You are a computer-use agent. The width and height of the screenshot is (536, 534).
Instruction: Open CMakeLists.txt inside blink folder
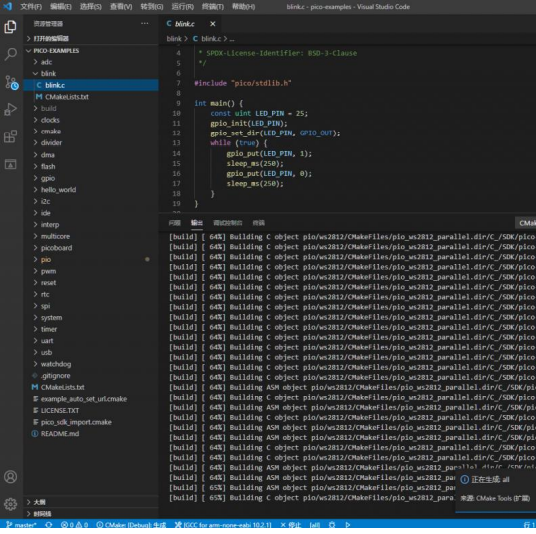(91, 97)
